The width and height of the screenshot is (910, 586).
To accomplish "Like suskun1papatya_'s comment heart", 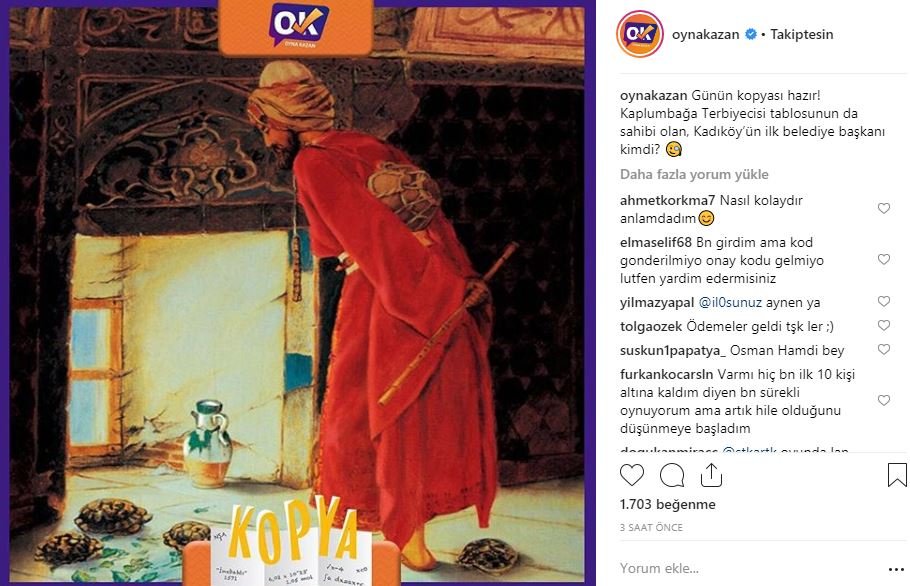I will click(x=884, y=349).
